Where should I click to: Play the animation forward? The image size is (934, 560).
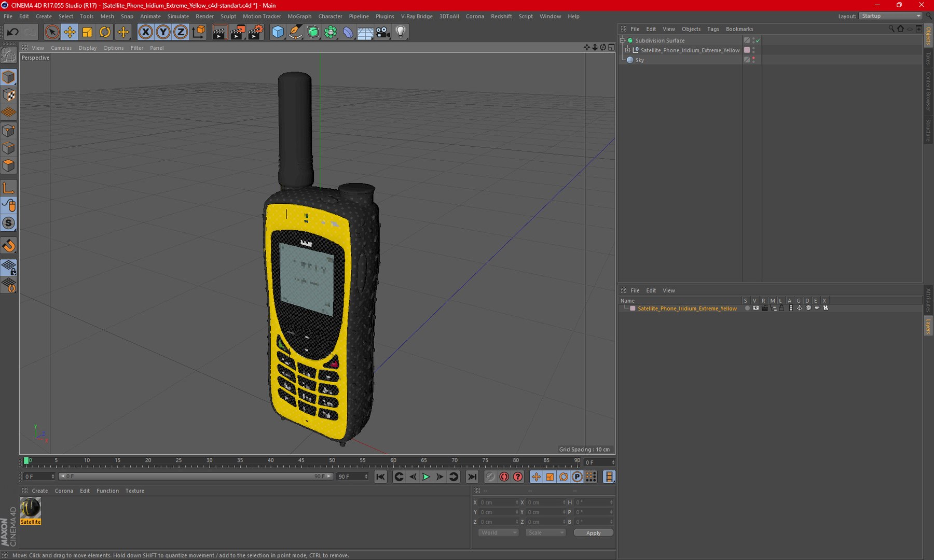coord(426,477)
